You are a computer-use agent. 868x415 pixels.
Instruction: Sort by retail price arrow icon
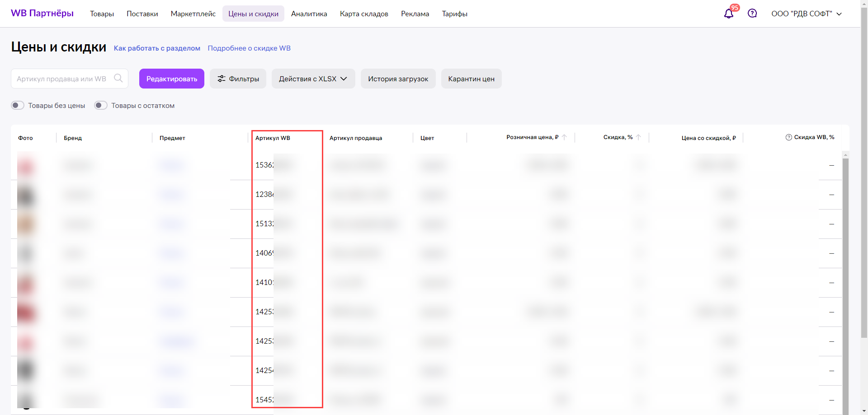tap(565, 137)
